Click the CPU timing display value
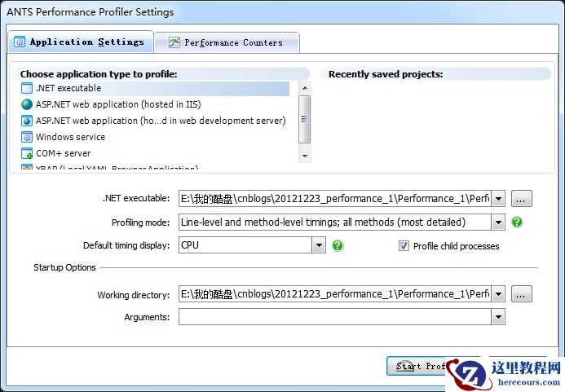Viewport: 565px width, 392px height. 190,245
